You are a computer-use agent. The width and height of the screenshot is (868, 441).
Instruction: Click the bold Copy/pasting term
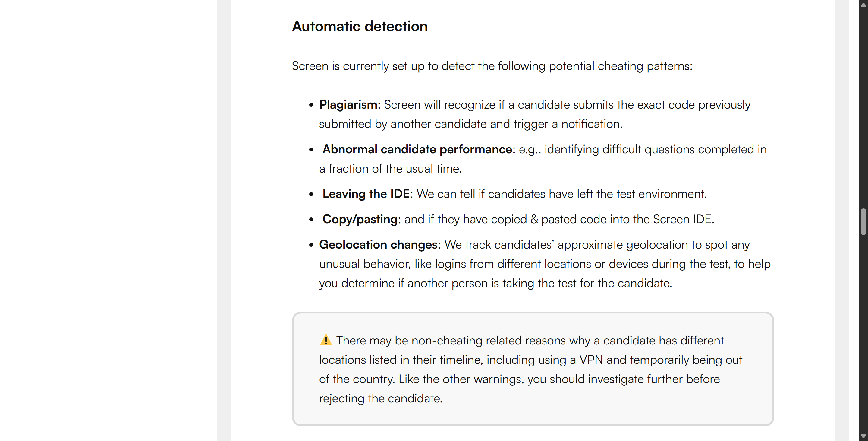(x=360, y=219)
